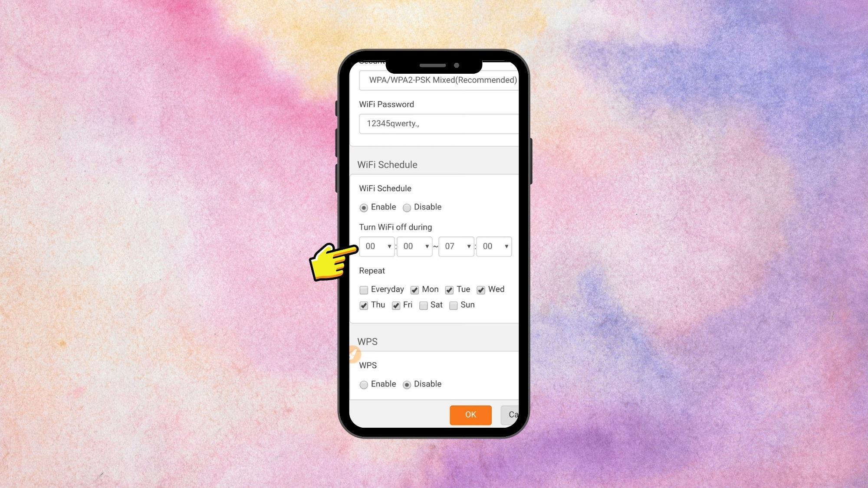This screenshot has width=868, height=488.
Task: Expand the WiFi off end hour dropdown
Action: [455, 246]
